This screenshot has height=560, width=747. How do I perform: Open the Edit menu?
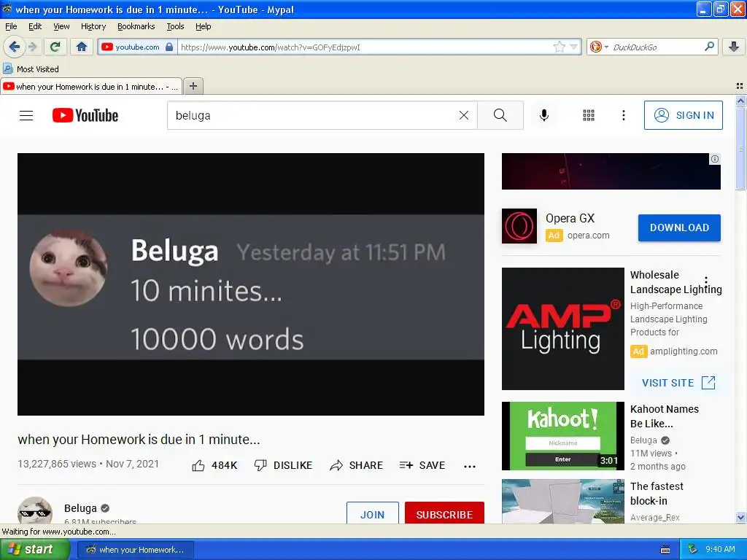point(35,26)
